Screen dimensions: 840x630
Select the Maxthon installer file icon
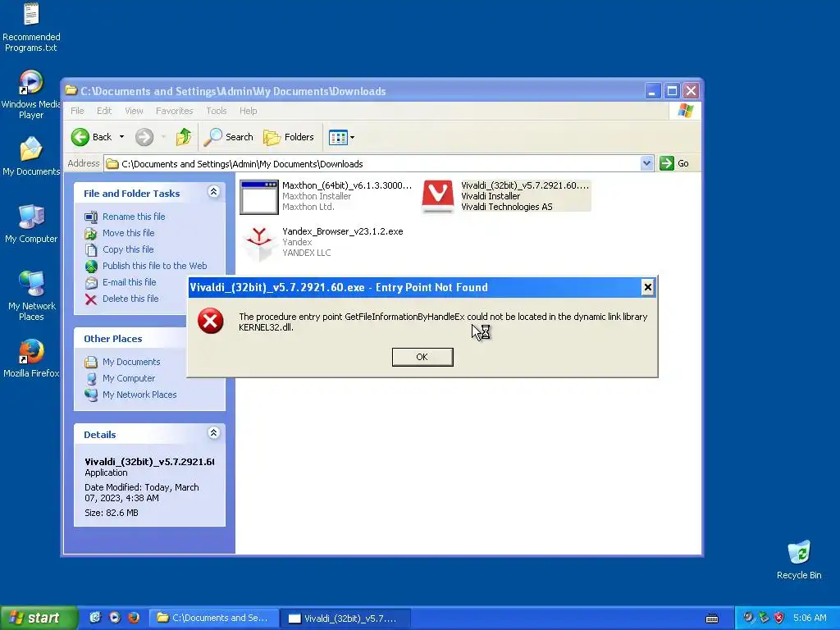[x=258, y=197]
